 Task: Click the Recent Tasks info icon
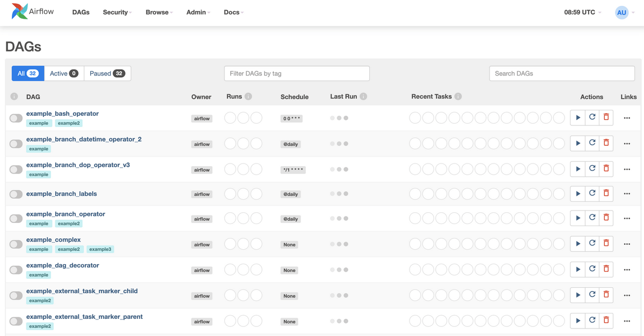458,96
